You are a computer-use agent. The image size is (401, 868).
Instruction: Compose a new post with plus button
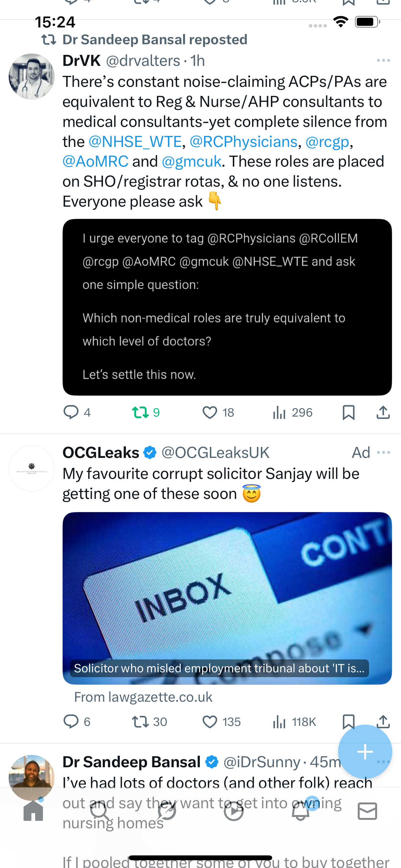(x=365, y=752)
